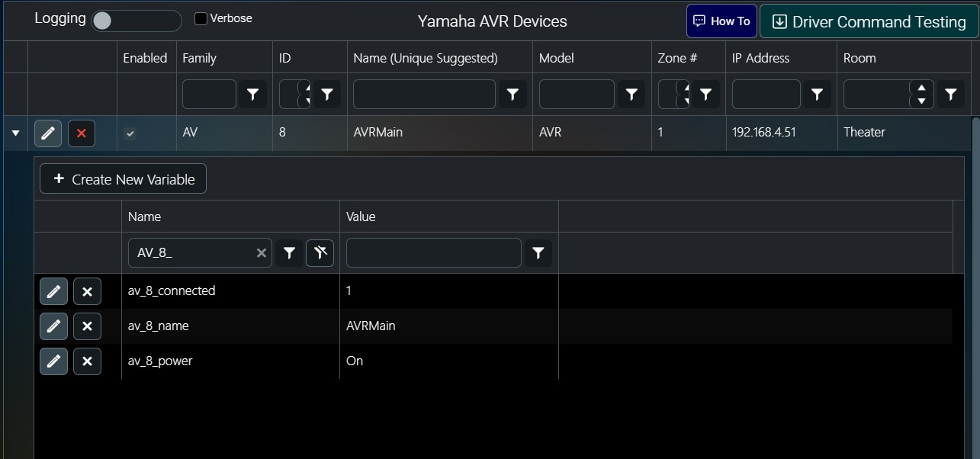
Task: Delete the av_8_connected variable
Action: [x=87, y=290]
